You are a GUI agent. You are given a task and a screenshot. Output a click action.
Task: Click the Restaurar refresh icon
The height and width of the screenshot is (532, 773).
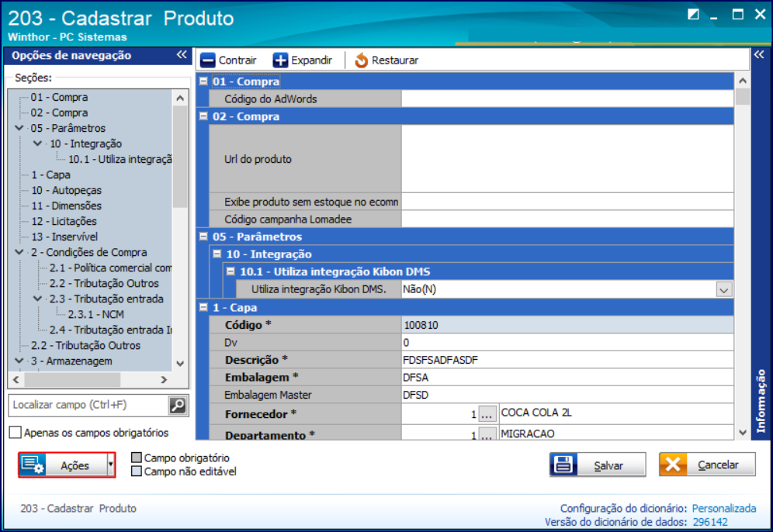362,60
